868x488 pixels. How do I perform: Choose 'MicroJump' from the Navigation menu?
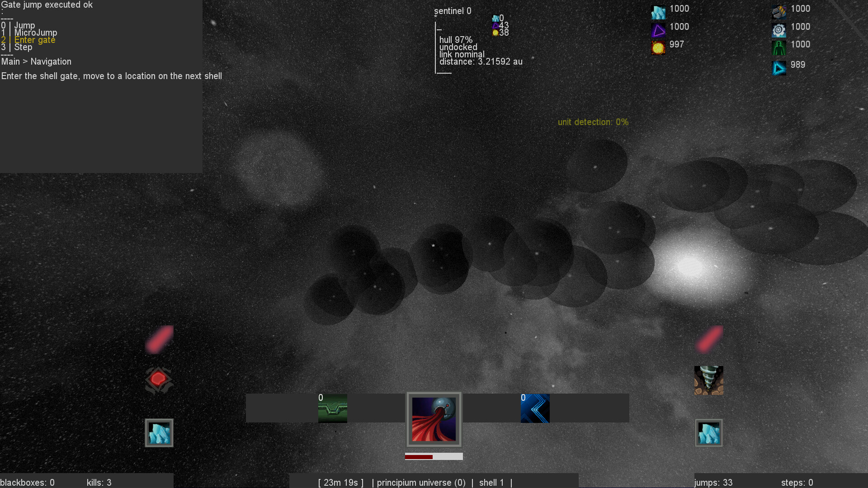[36, 33]
